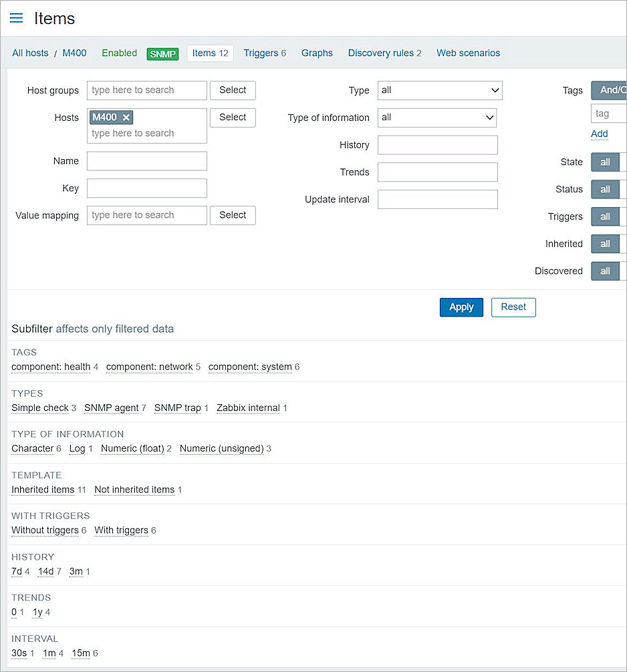Click Add to insert another tag filter
Screen dimensions: 627x672
(599, 134)
